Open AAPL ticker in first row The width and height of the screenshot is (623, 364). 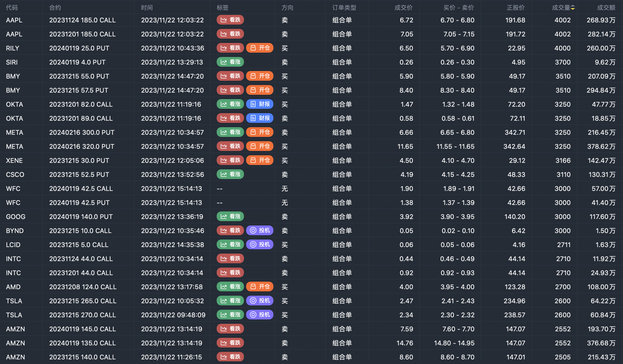14,20
